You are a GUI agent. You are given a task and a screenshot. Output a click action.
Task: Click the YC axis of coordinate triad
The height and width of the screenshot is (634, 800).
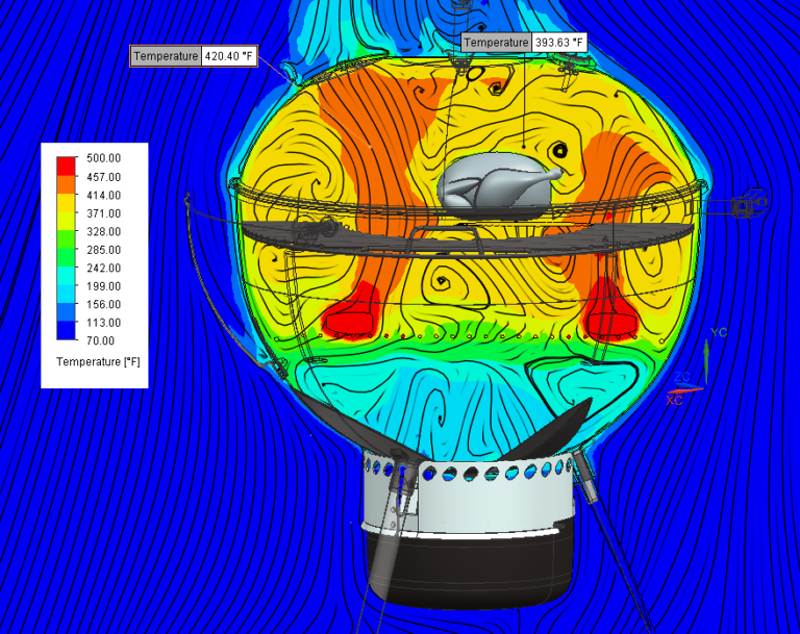pos(719,333)
